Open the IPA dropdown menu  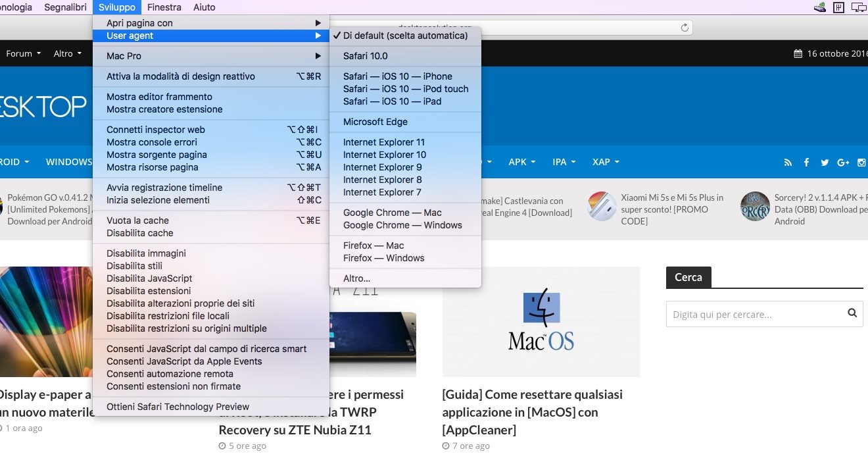564,162
